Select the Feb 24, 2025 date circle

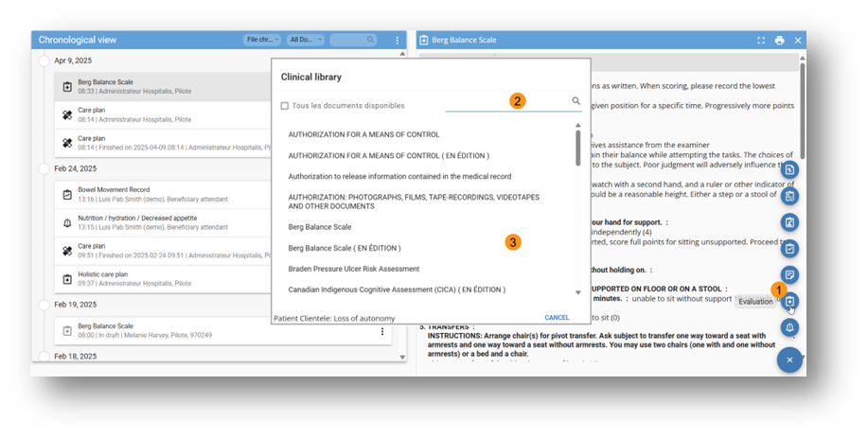44,168
